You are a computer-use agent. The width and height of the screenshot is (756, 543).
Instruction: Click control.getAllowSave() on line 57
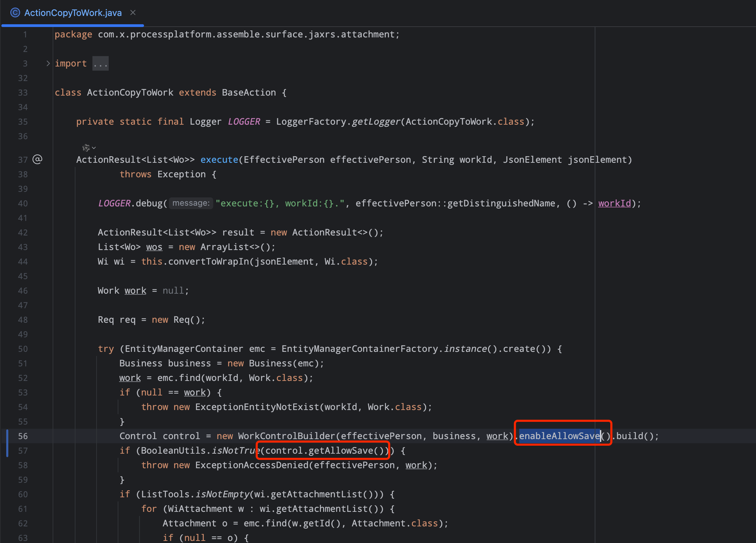(325, 451)
